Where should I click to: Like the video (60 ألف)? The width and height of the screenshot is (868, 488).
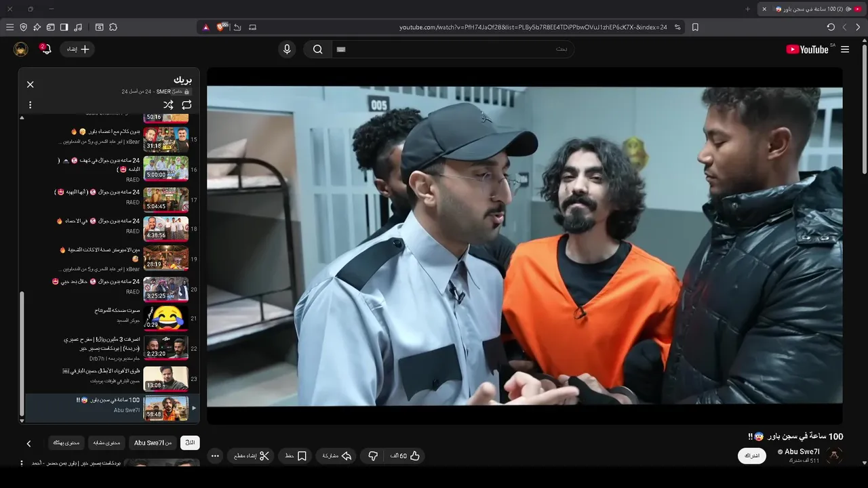click(406, 456)
